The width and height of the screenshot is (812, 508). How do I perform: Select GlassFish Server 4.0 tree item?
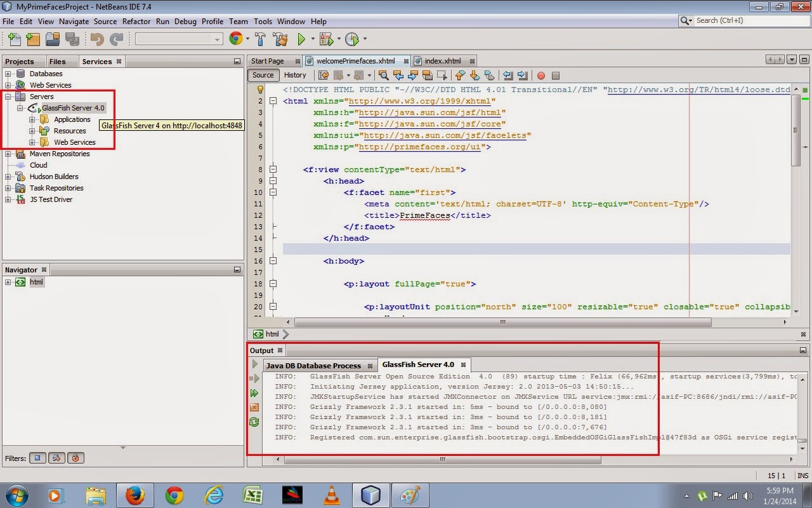point(73,108)
